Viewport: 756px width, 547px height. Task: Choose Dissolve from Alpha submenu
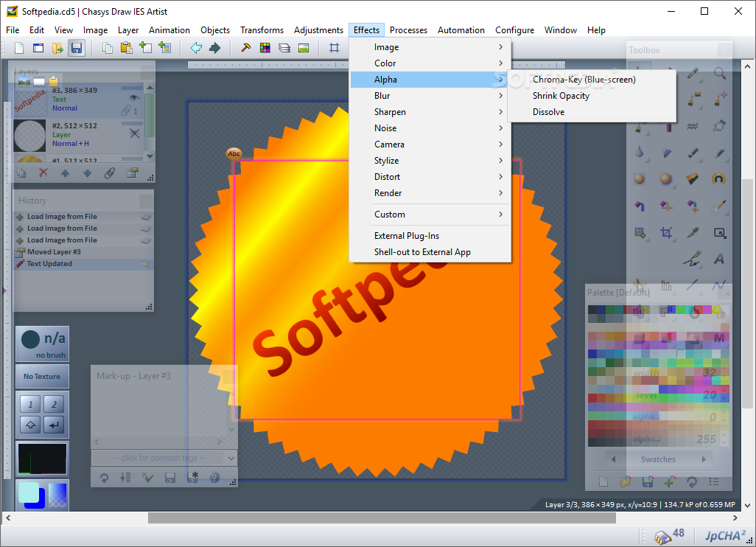point(592,112)
